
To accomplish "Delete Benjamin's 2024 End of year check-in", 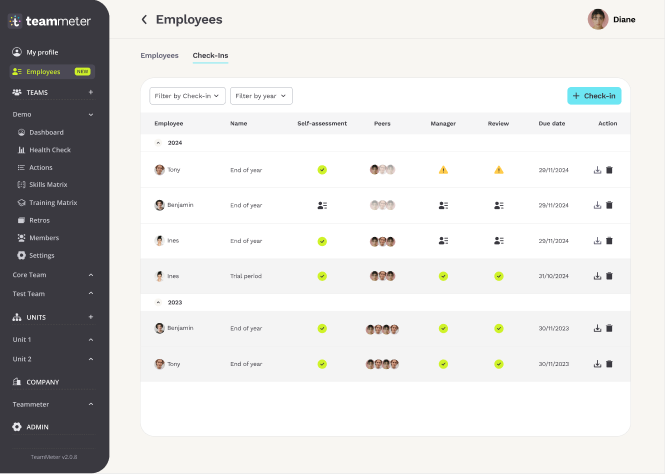I will click(609, 205).
